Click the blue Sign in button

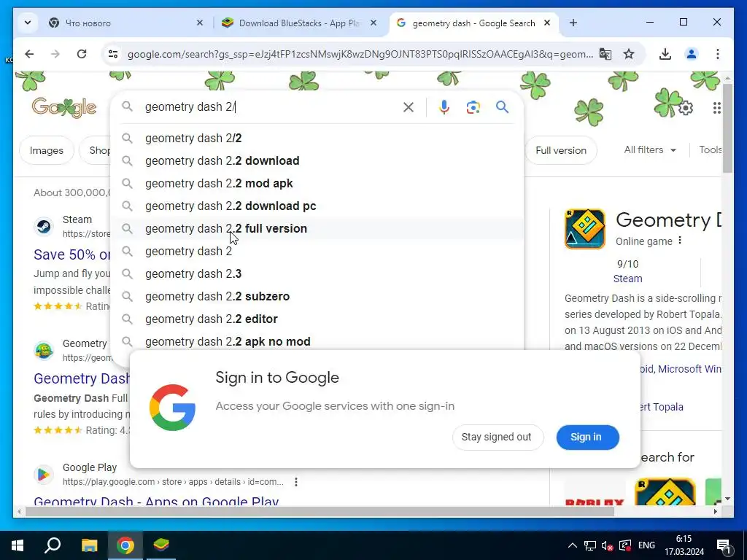587,437
